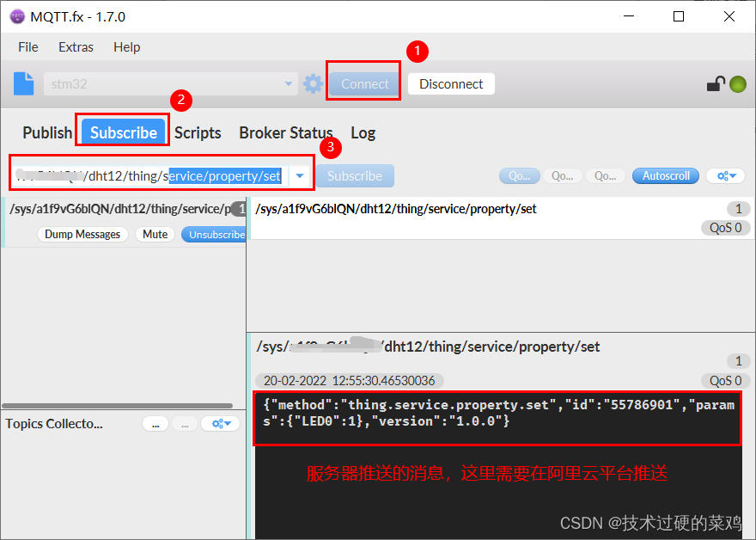Click the QoS 0 badge in message list row

click(726, 228)
